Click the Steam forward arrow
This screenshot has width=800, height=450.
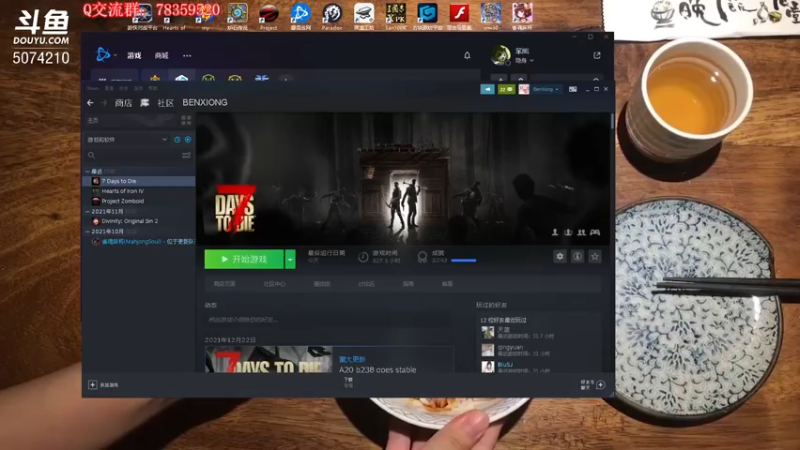104,103
